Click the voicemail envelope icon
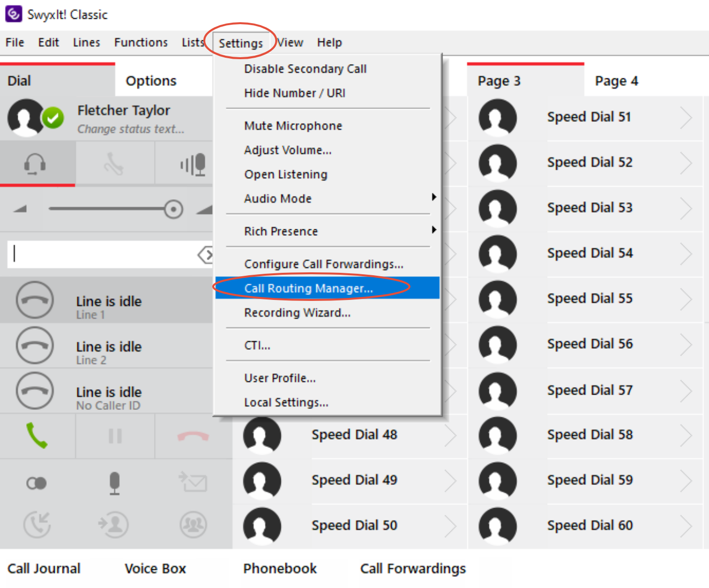Viewport: 709px width, 588px height. tap(193, 482)
